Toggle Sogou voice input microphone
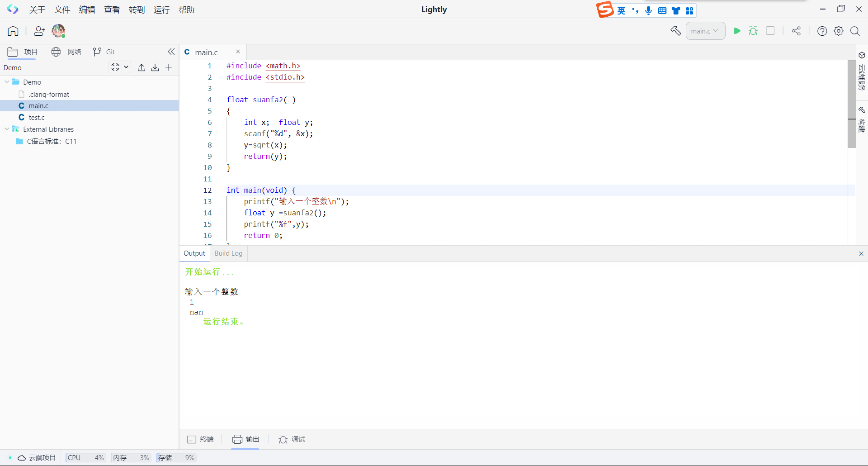Viewport: 868px width, 466px height. (x=649, y=10)
